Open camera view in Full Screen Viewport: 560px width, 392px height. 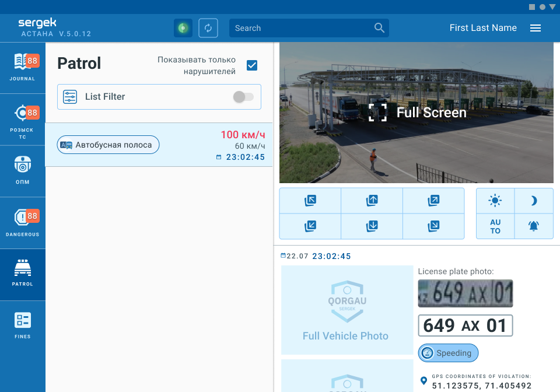pos(418,113)
